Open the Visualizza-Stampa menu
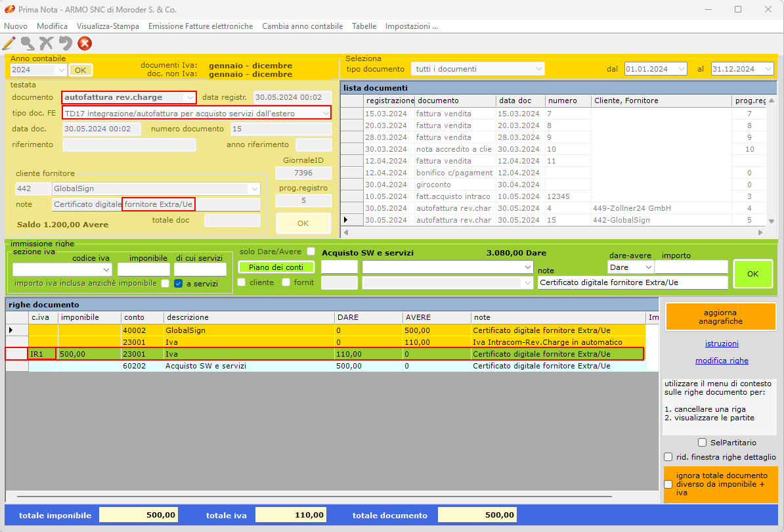 [x=108, y=26]
